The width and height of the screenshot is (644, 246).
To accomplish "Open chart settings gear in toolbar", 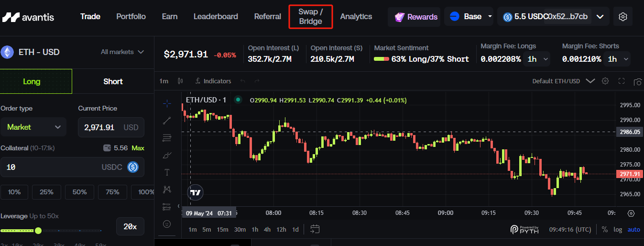I will (x=605, y=81).
